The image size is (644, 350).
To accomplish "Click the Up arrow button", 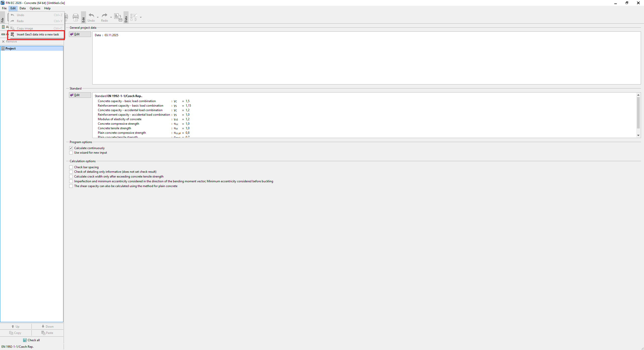I will tap(16, 326).
